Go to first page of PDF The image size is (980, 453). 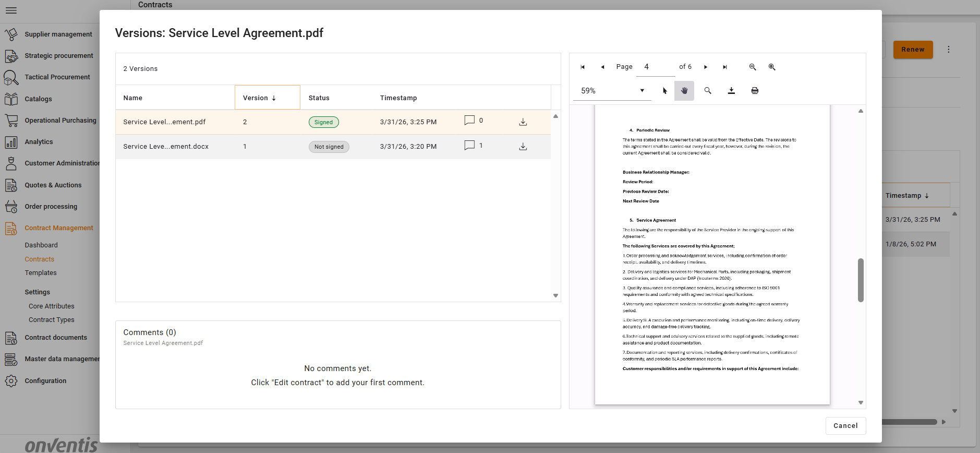tap(583, 67)
